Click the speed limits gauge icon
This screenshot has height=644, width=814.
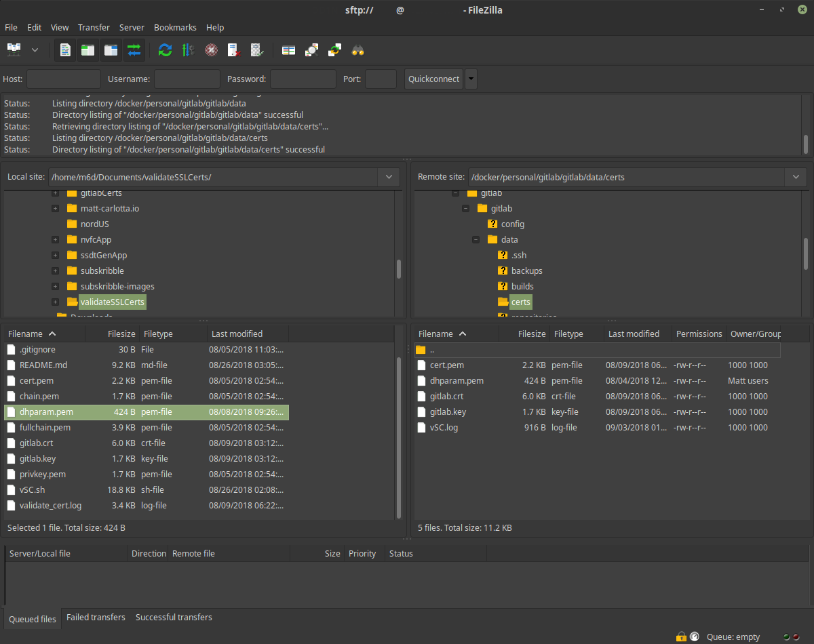pos(695,637)
